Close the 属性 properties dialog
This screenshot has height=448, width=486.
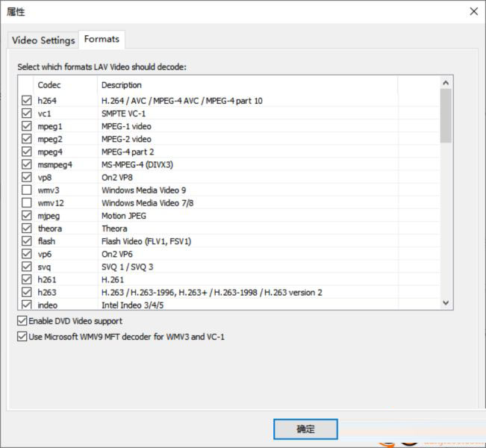point(473,11)
